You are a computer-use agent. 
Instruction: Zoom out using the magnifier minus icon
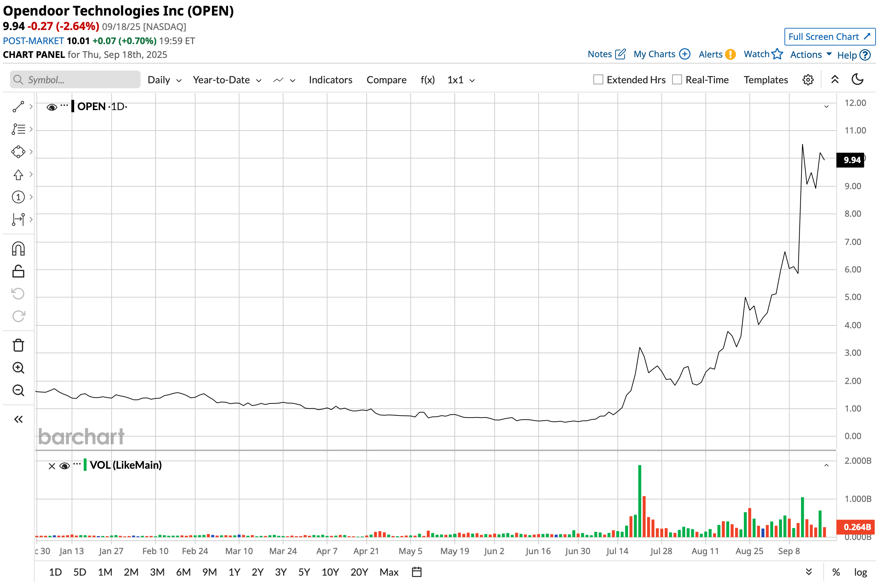click(18, 390)
